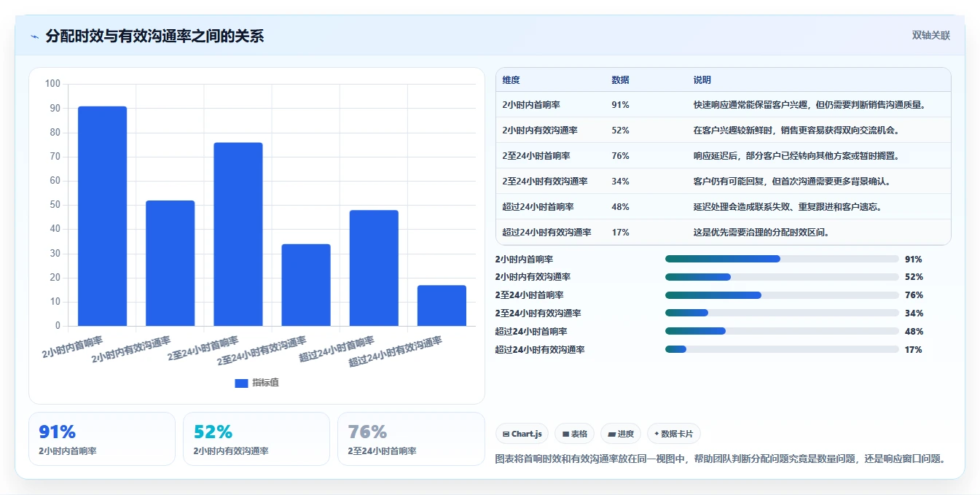Click the 34% value in the table
The width and height of the screenshot is (980, 495).
(x=621, y=182)
